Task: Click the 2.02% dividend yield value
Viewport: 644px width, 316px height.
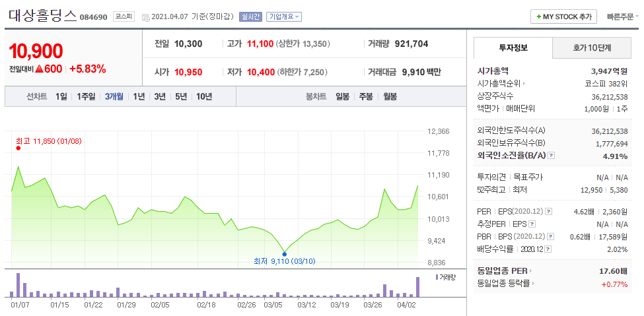Action: coord(618,249)
